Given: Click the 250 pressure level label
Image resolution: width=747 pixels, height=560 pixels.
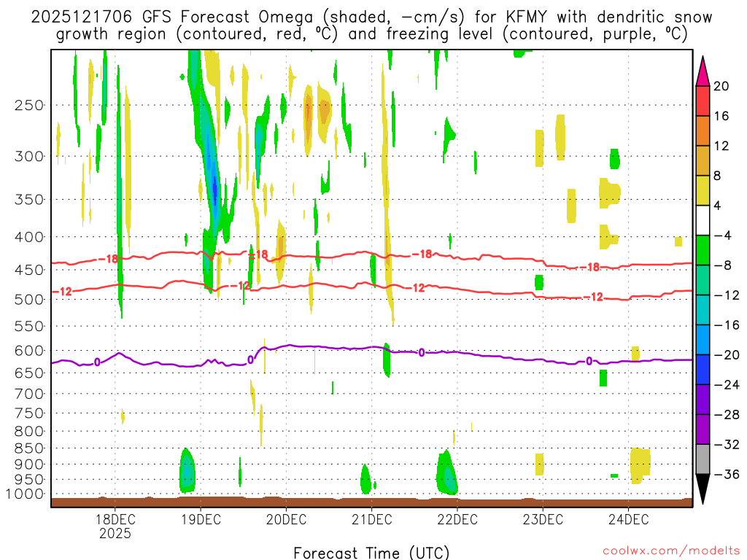Looking at the screenshot, I should (28, 105).
